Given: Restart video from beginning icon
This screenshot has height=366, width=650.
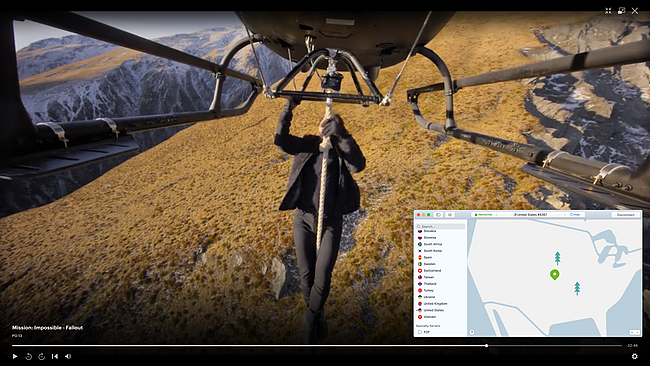Looking at the screenshot, I should click(x=55, y=356).
